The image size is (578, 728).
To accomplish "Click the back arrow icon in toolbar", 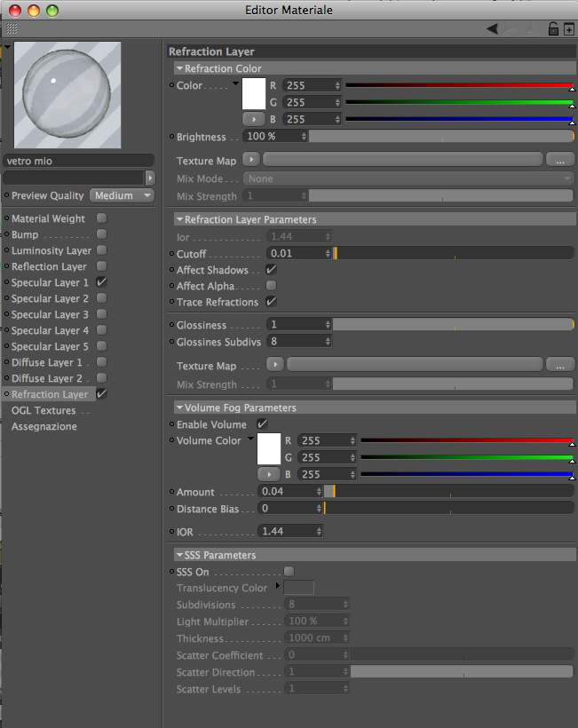I will tap(492, 29).
